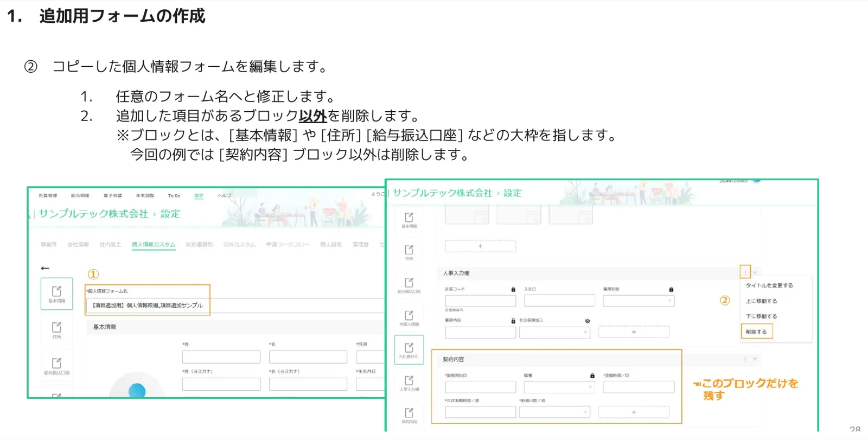The width and height of the screenshot is (868, 439).
Task: Open 社員管理 in top navigation
Action: (x=48, y=195)
